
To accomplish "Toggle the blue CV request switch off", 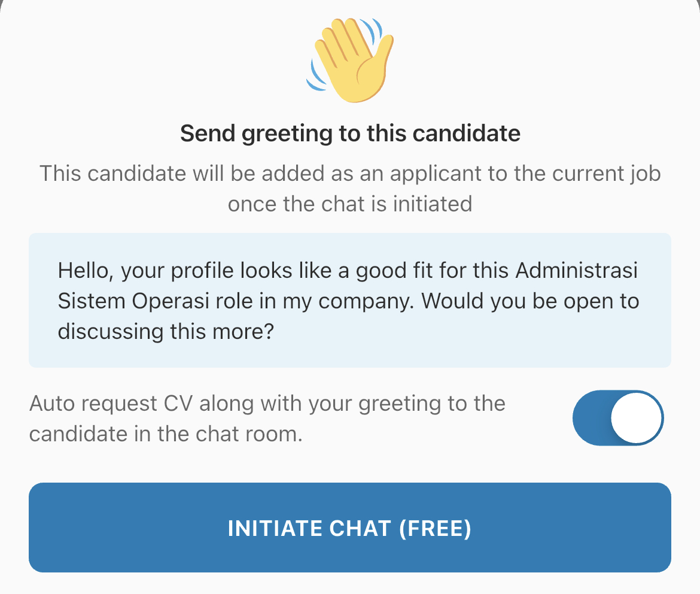I will 618,417.
